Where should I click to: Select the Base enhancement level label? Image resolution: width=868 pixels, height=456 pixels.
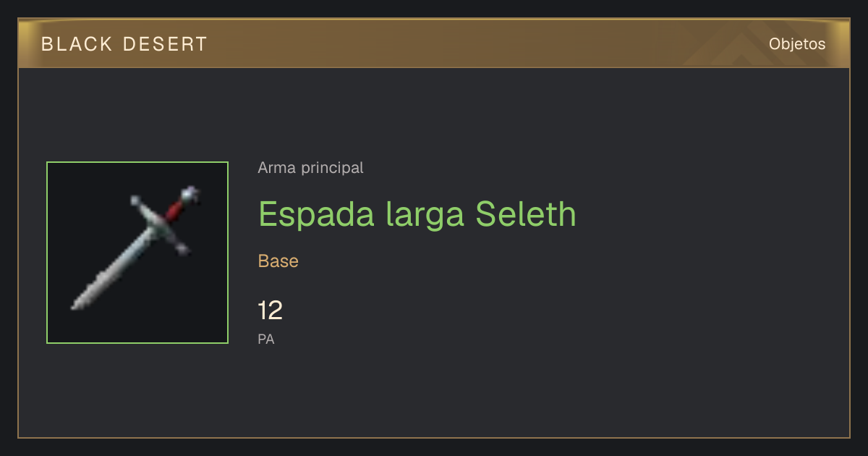pos(278,261)
